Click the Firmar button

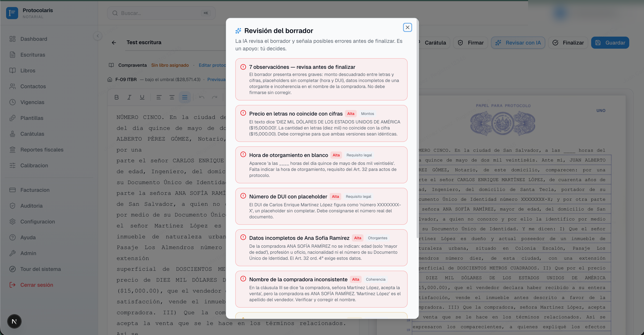click(471, 42)
